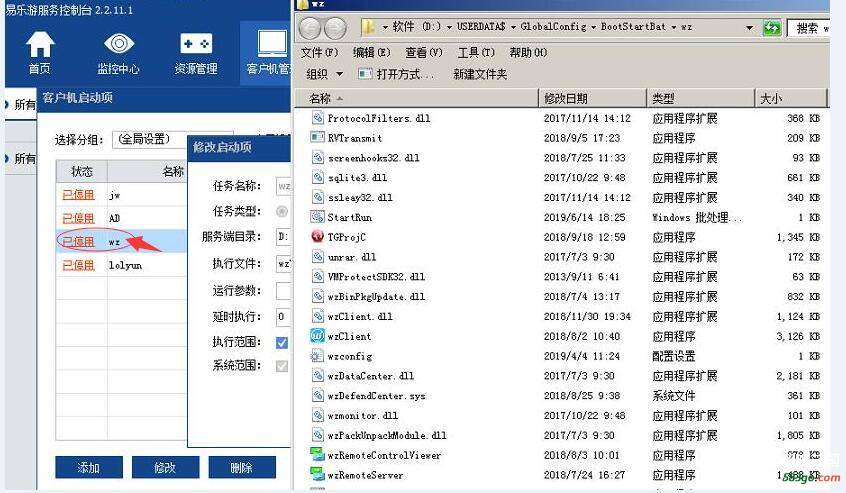Select the 任务类型 radio button
This screenshot has height=493, width=846.
point(282,211)
